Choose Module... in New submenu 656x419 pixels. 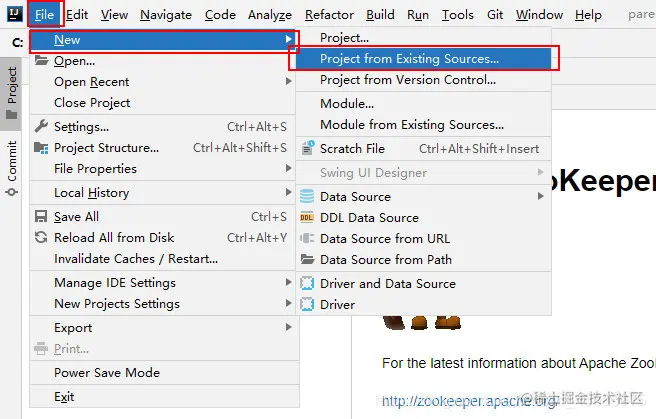pos(423,103)
